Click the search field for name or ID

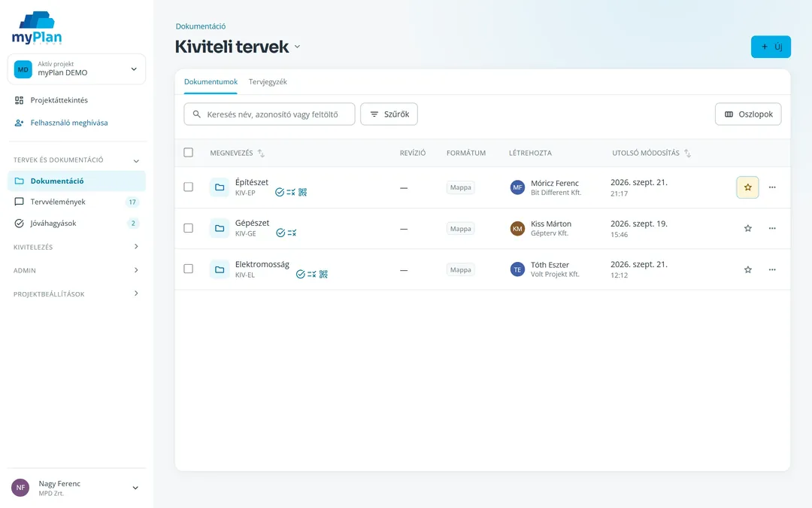pyautogui.click(x=269, y=114)
